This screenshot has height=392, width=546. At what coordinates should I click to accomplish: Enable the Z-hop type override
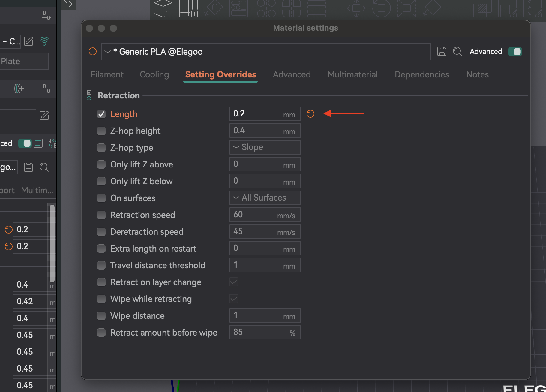[x=101, y=148]
